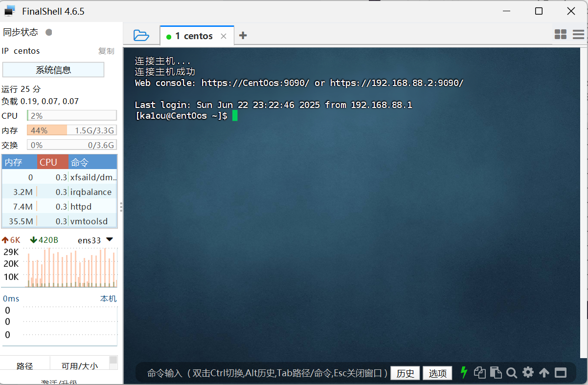This screenshot has height=385, width=588.
Task: Click the 本机 link in latency panel
Action: [109, 299]
